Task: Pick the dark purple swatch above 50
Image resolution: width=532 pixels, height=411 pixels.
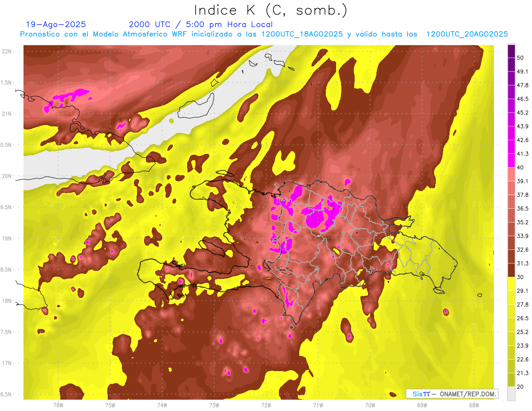Action: pyautogui.click(x=511, y=51)
